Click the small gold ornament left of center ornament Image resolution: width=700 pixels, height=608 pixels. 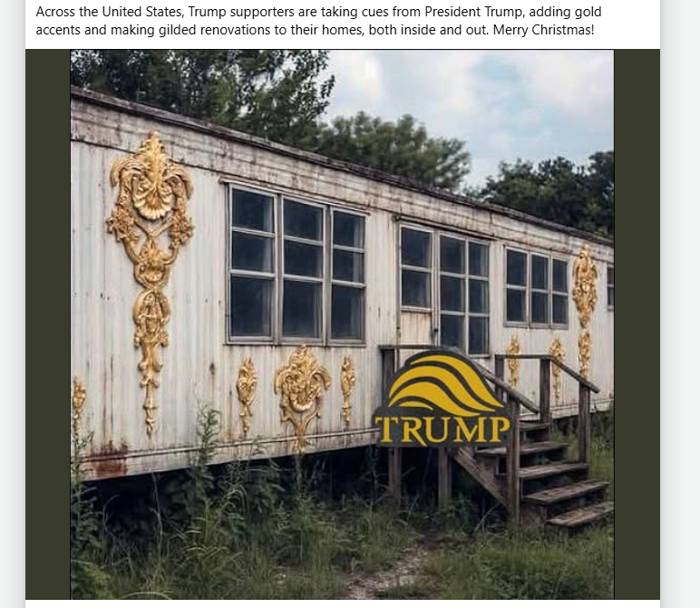coord(246,395)
